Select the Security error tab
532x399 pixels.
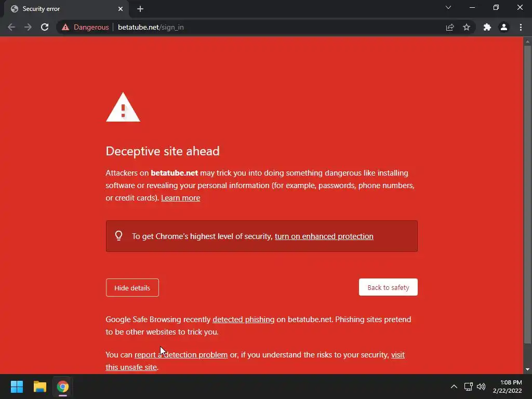pos(66,9)
